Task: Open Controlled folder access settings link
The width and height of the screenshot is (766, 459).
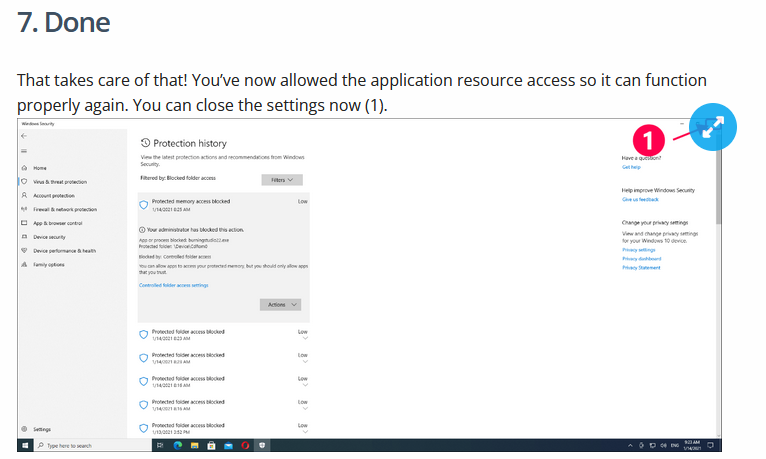Action: [x=173, y=285]
